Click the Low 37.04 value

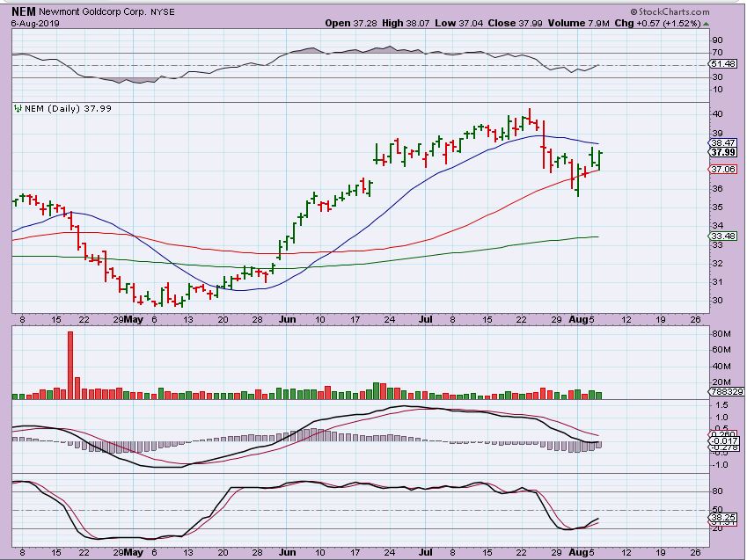click(459, 23)
